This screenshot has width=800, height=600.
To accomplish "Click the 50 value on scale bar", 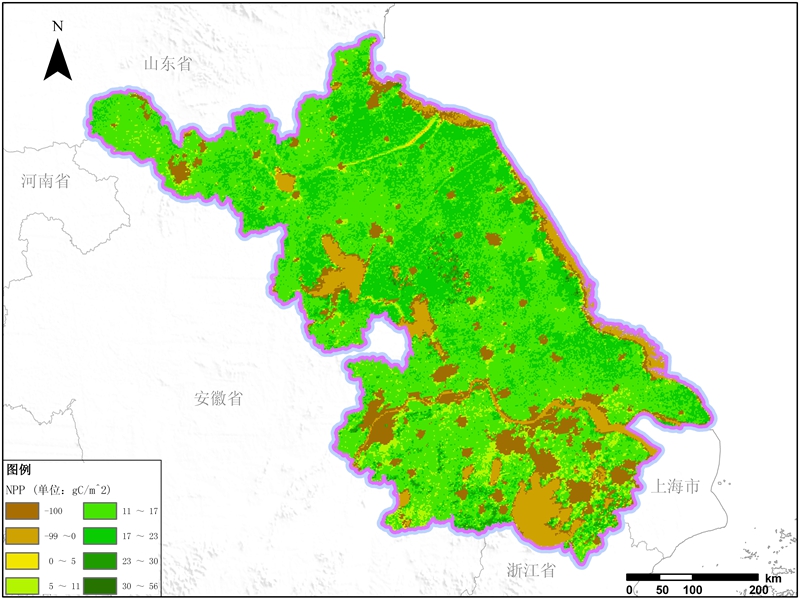I will 662,590.
